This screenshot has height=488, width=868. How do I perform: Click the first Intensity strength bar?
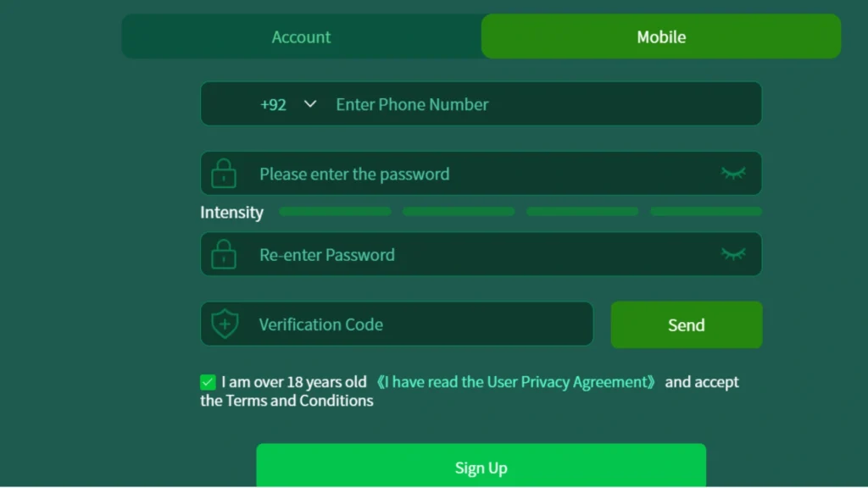click(x=335, y=211)
